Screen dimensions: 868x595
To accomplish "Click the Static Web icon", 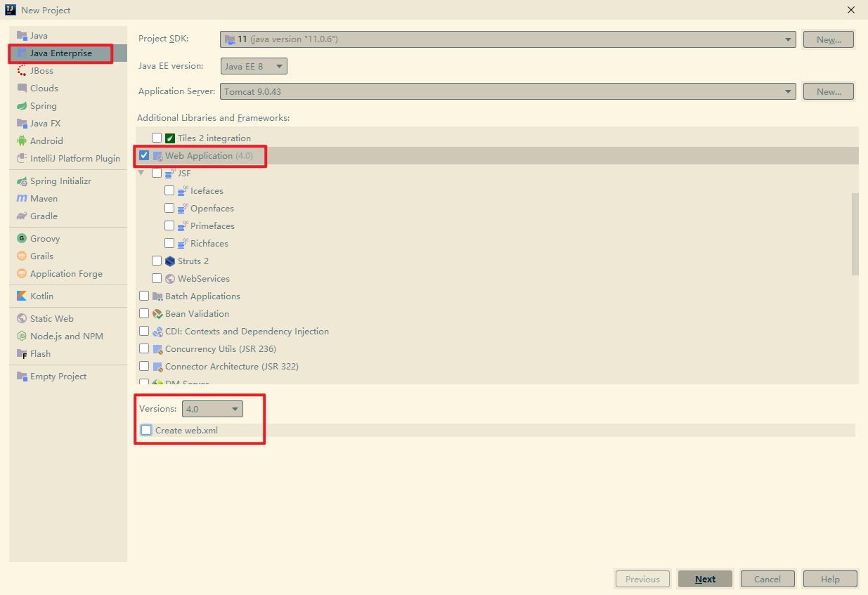I will click(x=22, y=318).
